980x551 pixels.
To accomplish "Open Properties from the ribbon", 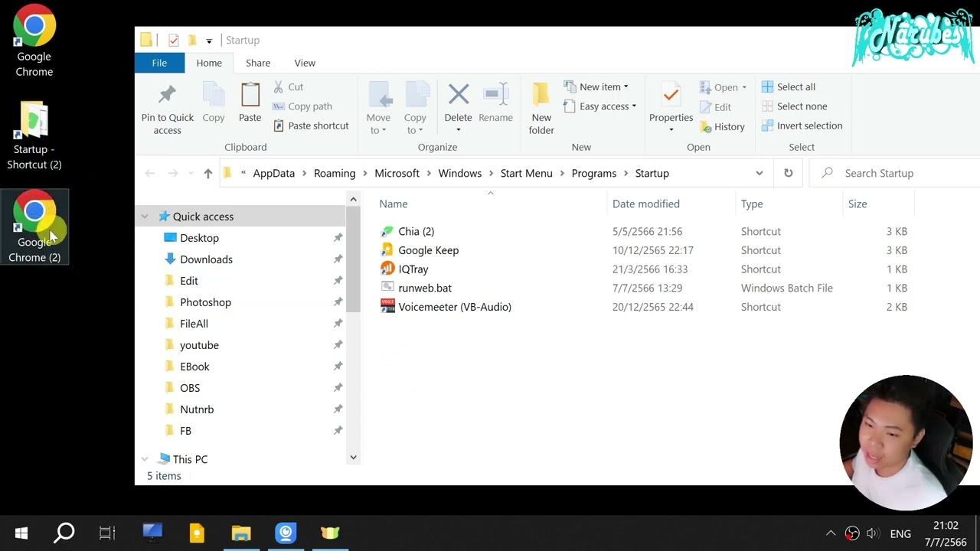I will tap(671, 96).
